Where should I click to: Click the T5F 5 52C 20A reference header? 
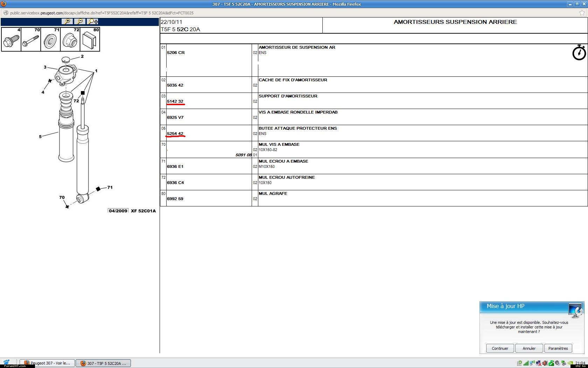tap(180, 29)
